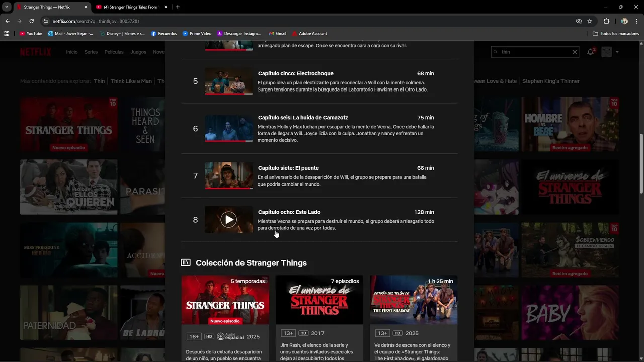This screenshot has height=362, width=644.
Task: Click the tracking protection eye icon
Action: (579, 21)
